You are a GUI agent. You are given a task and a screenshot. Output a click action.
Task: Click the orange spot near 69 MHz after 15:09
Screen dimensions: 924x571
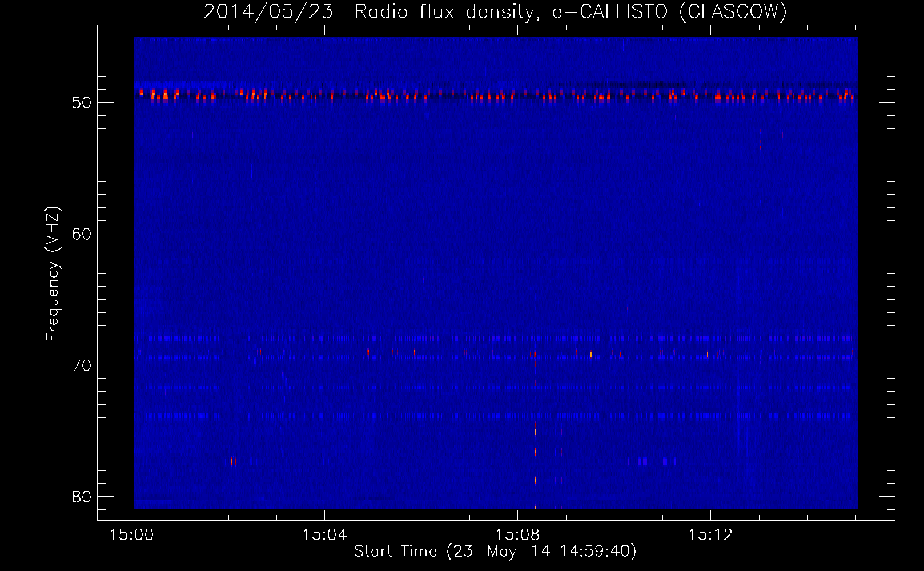tap(590, 355)
